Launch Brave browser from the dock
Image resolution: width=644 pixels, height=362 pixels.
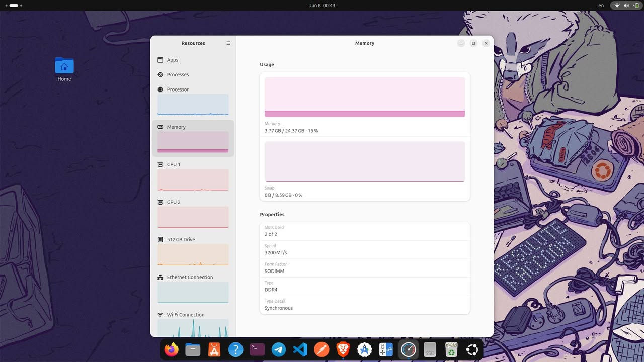point(343,349)
